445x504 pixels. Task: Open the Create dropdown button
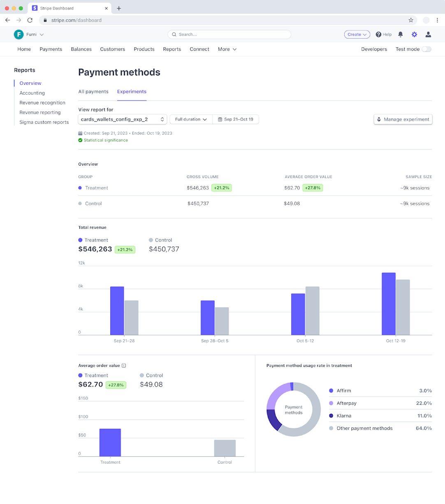click(357, 35)
